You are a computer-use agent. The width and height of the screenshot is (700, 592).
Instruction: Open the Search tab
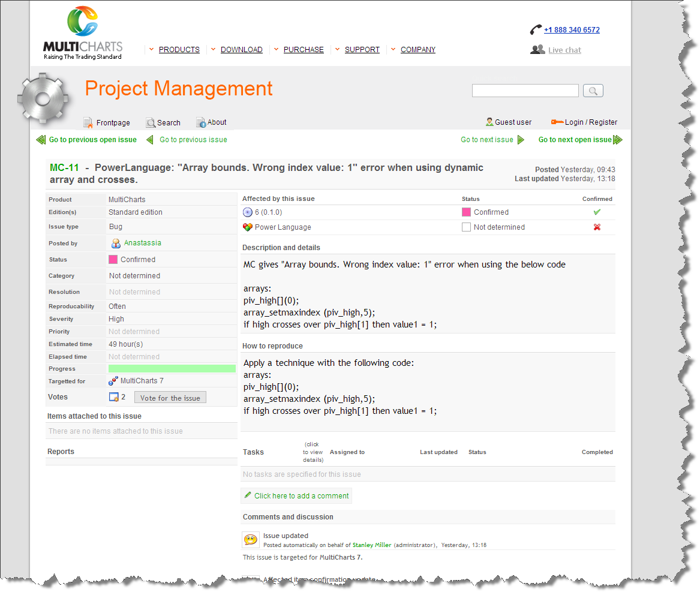(169, 122)
